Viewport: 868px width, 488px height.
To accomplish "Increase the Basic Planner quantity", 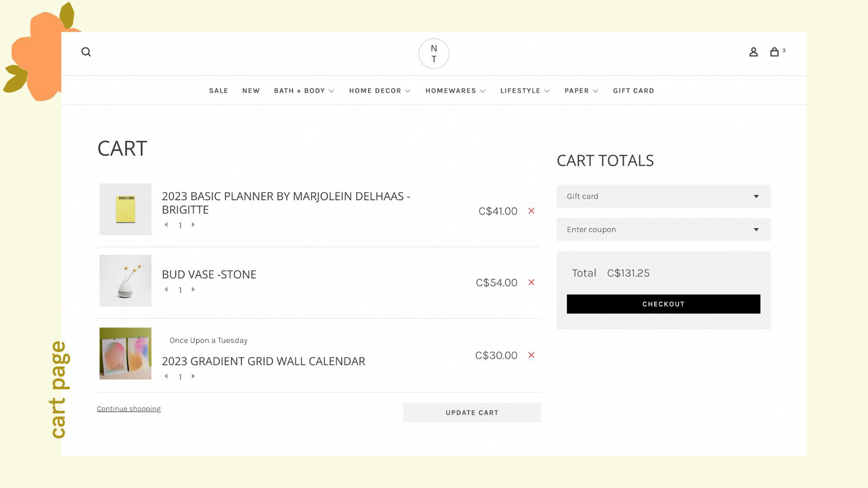I will 193,225.
